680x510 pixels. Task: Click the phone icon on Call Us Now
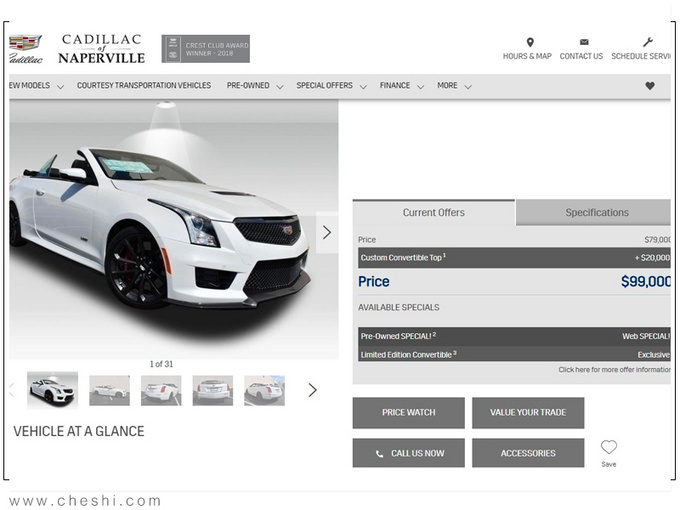pos(379,454)
